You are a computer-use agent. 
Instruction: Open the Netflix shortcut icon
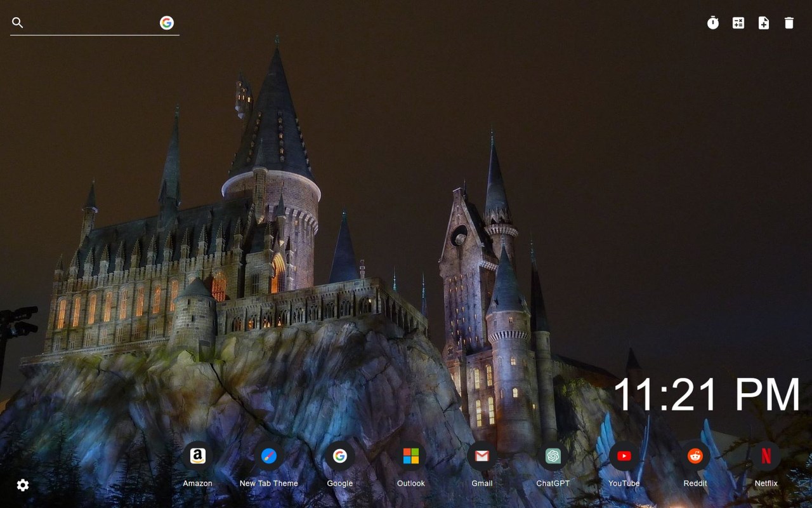tap(766, 456)
